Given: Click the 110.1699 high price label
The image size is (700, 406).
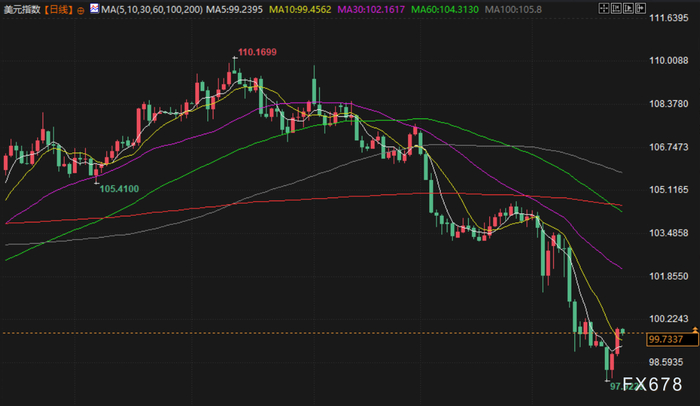Looking at the screenshot, I should (257, 52).
